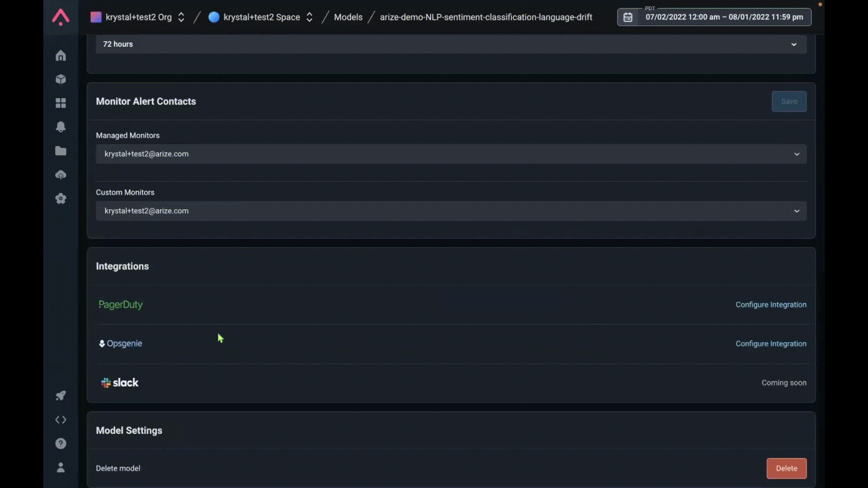Screen dimensions: 868x488
Task: Open the models cube icon
Action: coord(61,80)
